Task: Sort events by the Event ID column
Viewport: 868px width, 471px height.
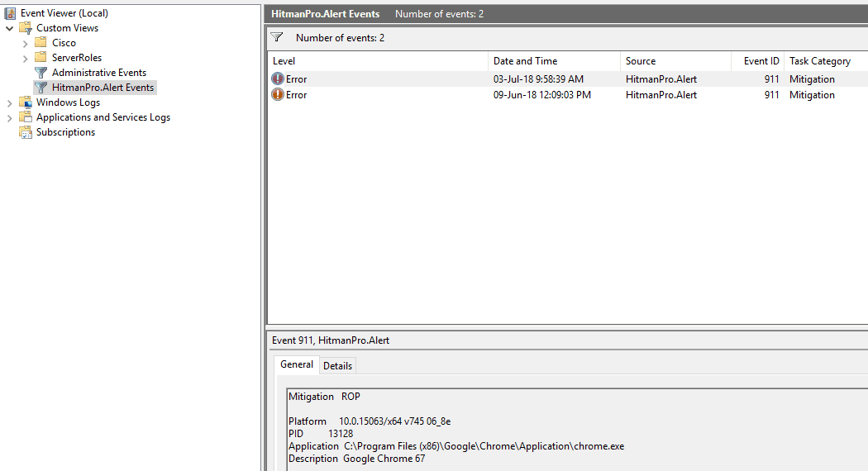Action: (757, 61)
